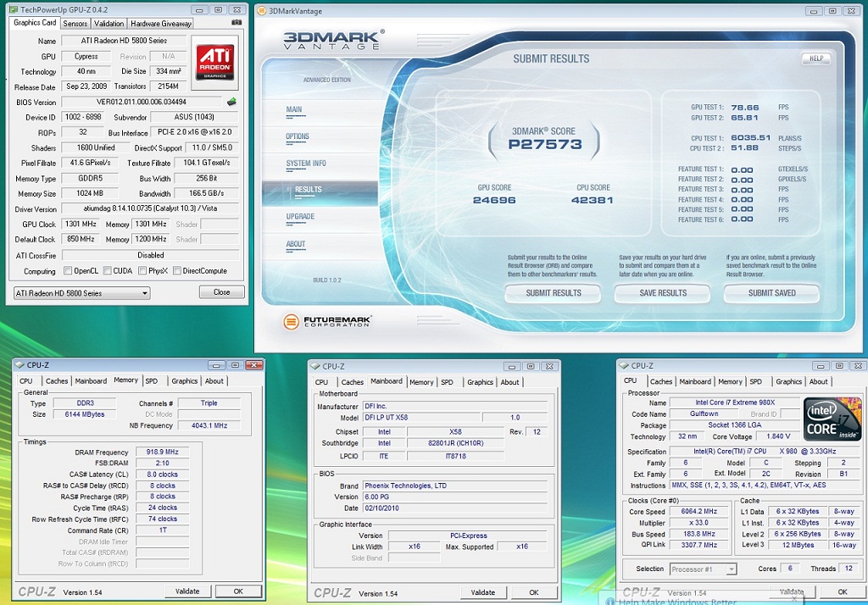Select Results in the 3DMark sidebar
868x605 pixels.
(x=309, y=189)
